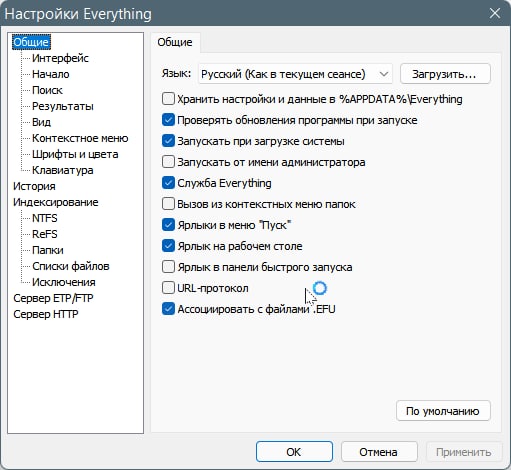
Task: Select Сервер ETP/FTP
Action: pyautogui.click(x=53, y=298)
